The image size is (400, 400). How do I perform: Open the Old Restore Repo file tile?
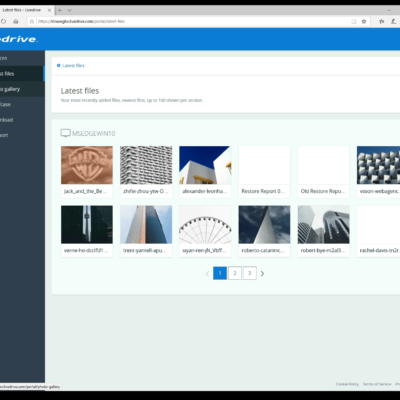click(323, 172)
